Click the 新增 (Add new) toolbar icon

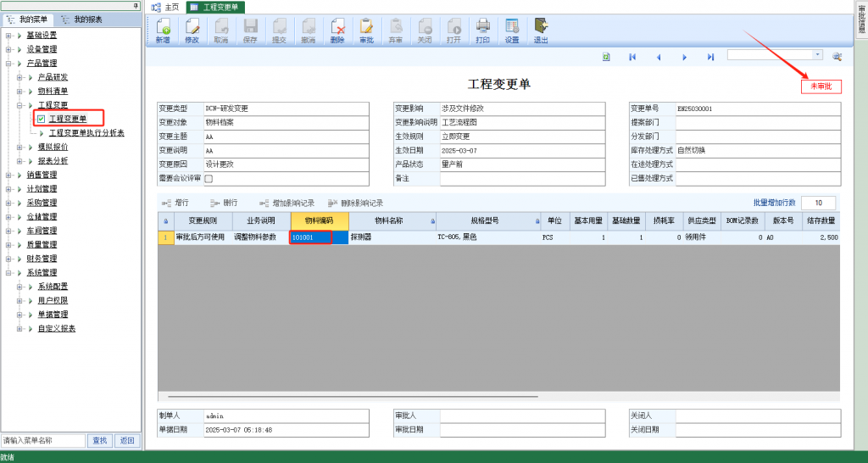coord(163,31)
